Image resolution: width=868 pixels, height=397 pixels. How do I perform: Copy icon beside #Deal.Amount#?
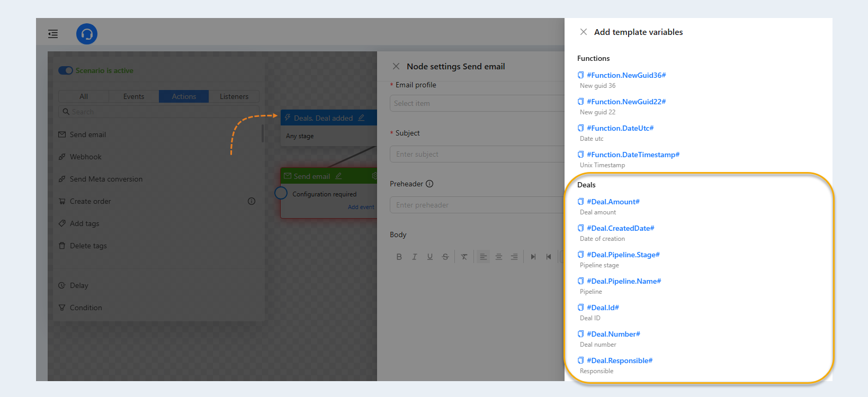[580, 202]
